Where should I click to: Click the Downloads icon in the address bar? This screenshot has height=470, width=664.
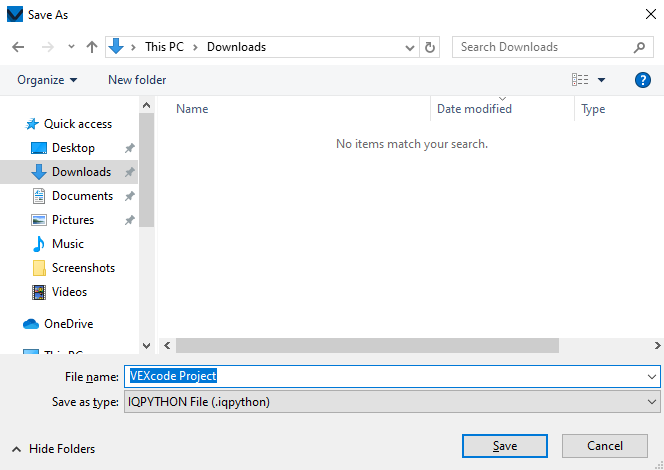coord(116,47)
